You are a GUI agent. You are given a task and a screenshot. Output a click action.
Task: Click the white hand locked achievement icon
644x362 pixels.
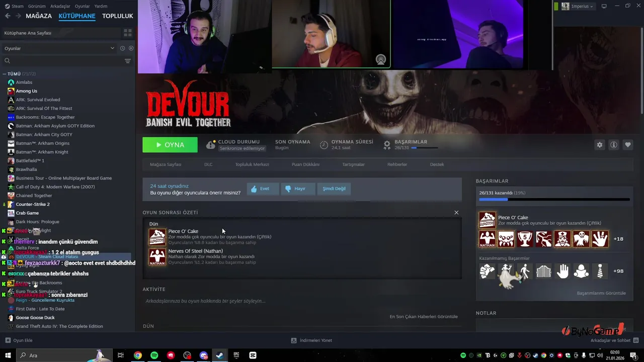(562, 271)
